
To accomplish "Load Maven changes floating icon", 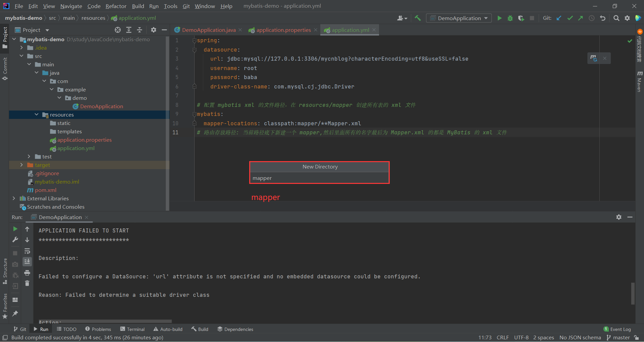I will tap(594, 58).
